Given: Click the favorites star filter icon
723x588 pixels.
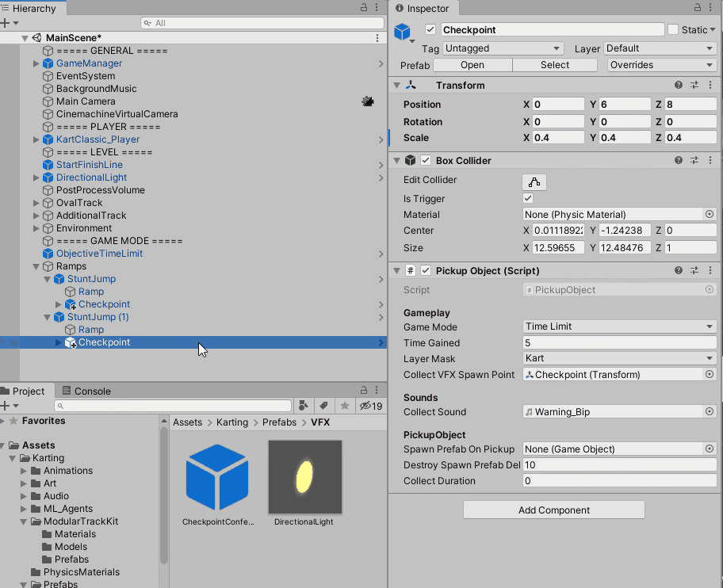Looking at the screenshot, I should (344, 406).
